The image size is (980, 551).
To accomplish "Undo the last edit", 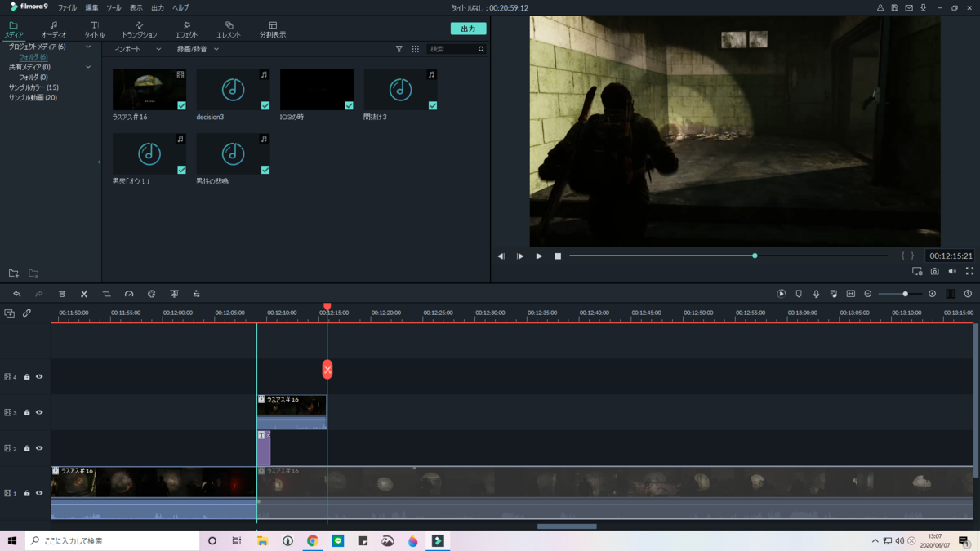I will 16,294.
